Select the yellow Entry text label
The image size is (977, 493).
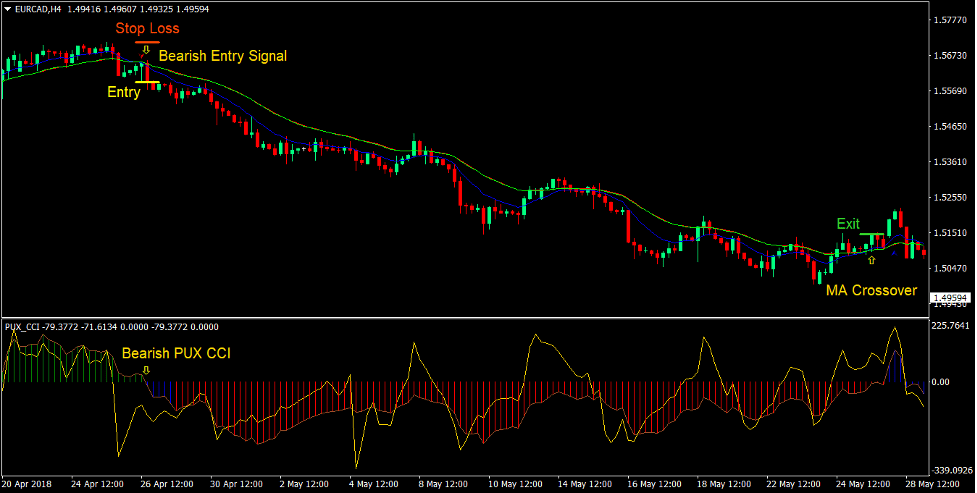coord(124,92)
